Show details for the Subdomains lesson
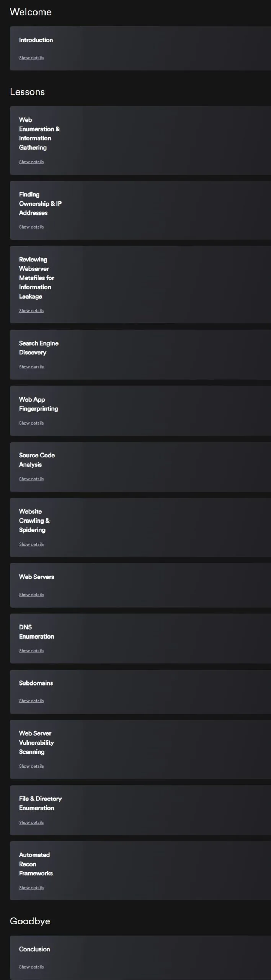The width and height of the screenshot is (271, 980). click(31, 701)
